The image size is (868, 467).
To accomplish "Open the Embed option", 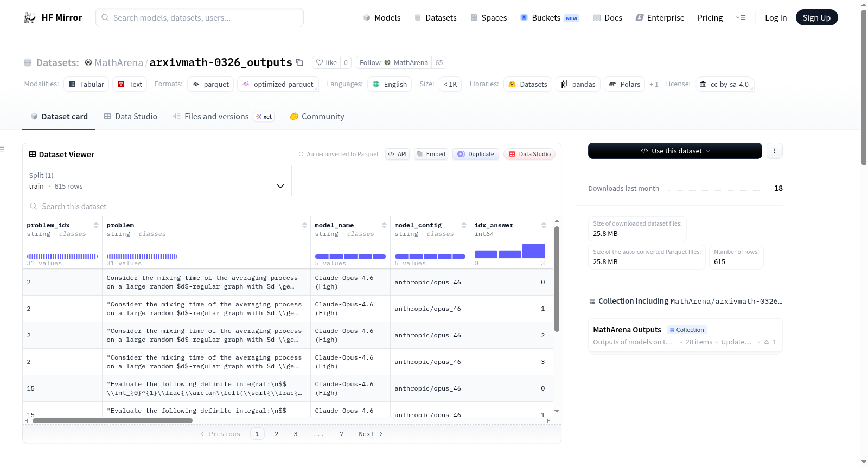I will point(431,154).
